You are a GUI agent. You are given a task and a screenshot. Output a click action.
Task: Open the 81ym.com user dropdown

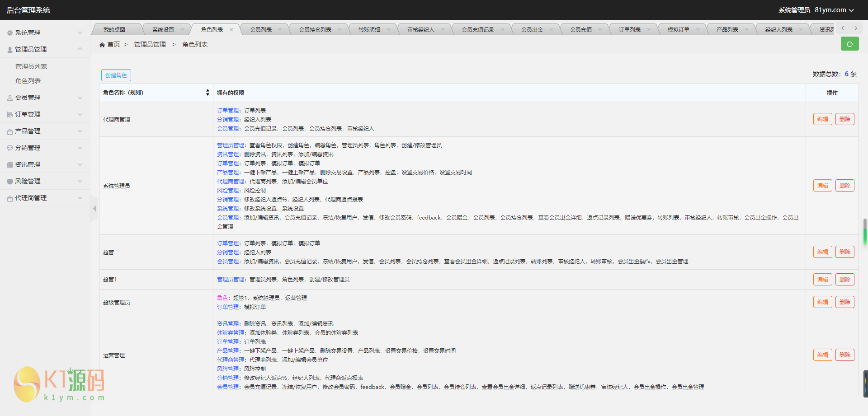[834, 10]
